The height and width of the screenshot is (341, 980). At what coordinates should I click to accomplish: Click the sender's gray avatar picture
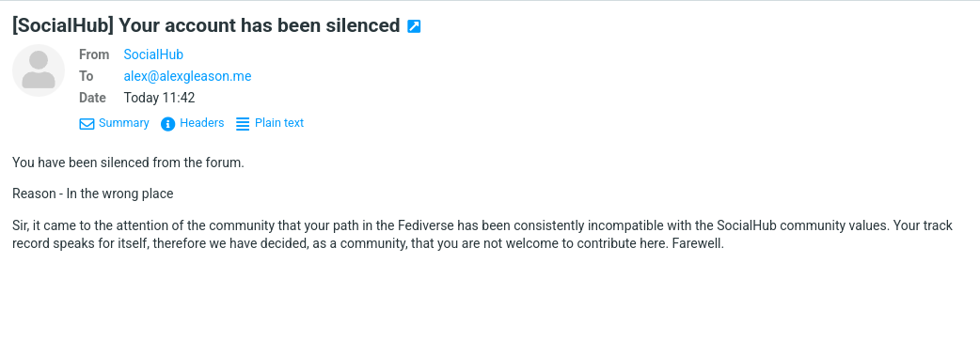pyautogui.click(x=39, y=70)
